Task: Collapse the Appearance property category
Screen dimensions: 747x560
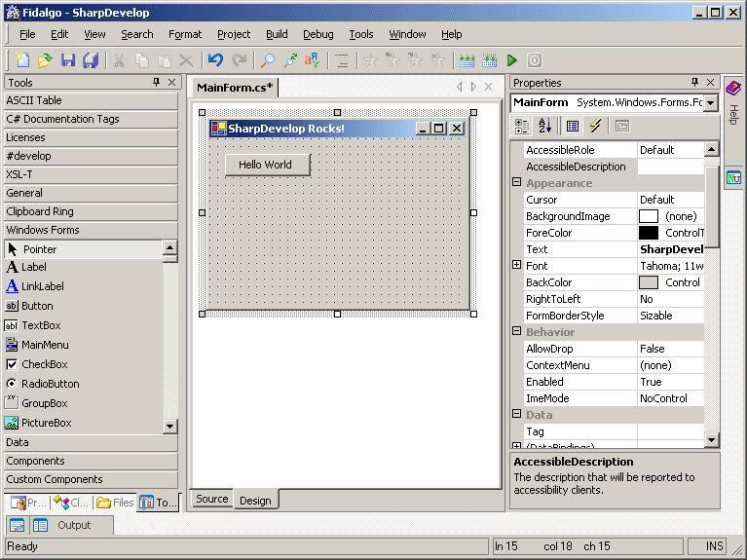Action: click(x=517, y=182)
